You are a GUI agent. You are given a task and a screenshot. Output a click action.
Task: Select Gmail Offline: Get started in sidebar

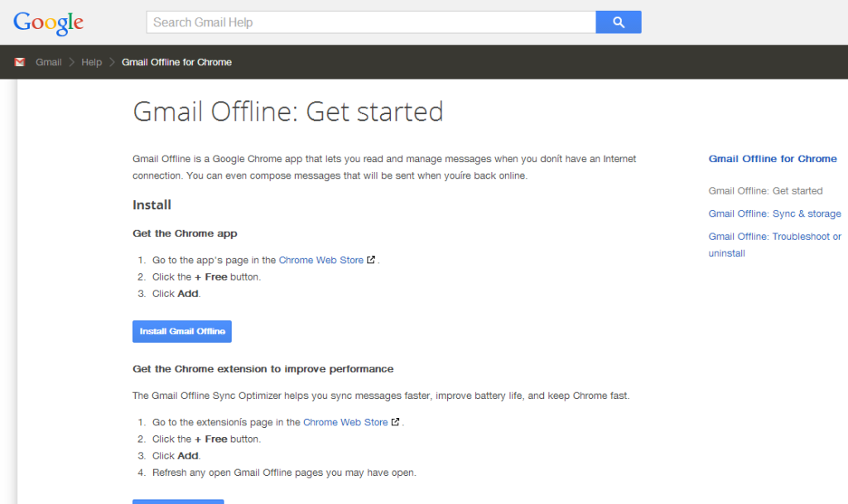pyautogui.click(x=765, y=190)
